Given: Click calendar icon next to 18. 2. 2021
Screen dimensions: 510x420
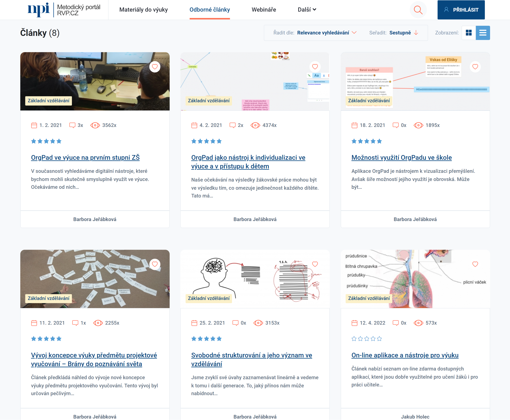Looking at the screenshot, I should pos(354,125).
